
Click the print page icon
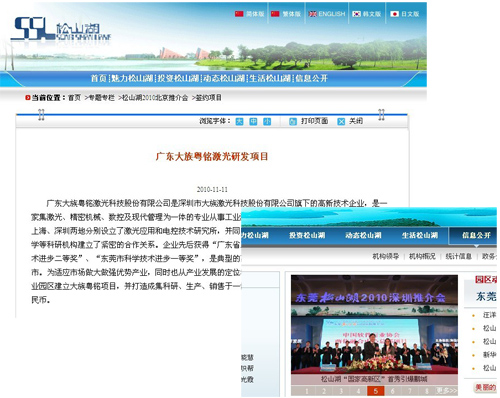click(293, 122)
